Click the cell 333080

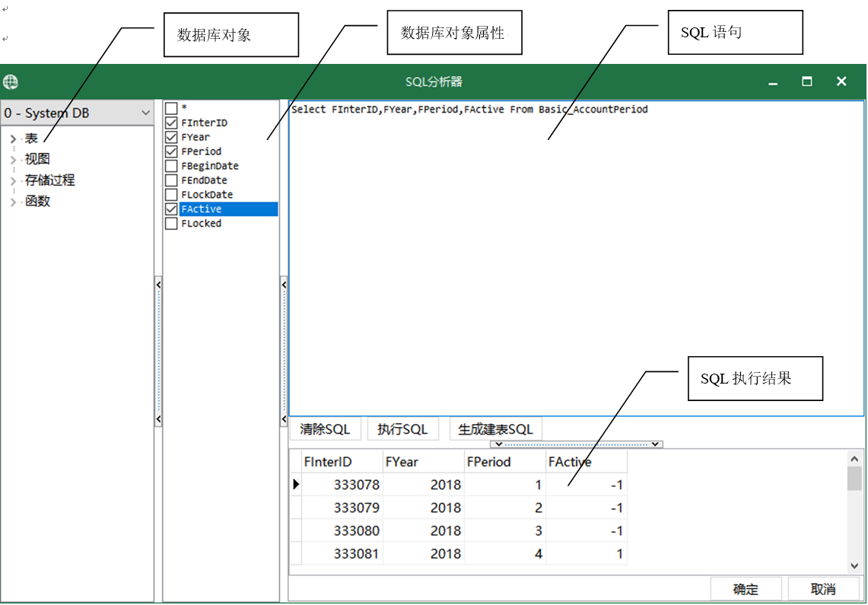pyautogui.click(x=342, y=531)
